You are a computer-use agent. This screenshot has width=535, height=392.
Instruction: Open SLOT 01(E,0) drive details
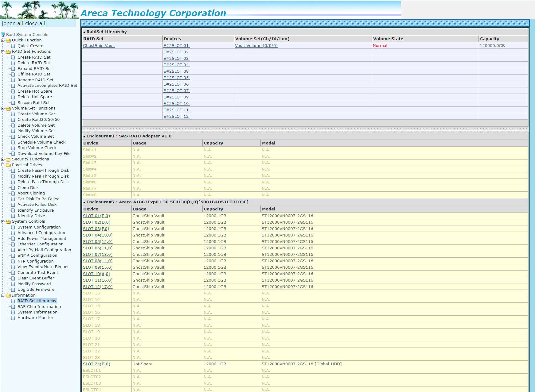[96, 216]
